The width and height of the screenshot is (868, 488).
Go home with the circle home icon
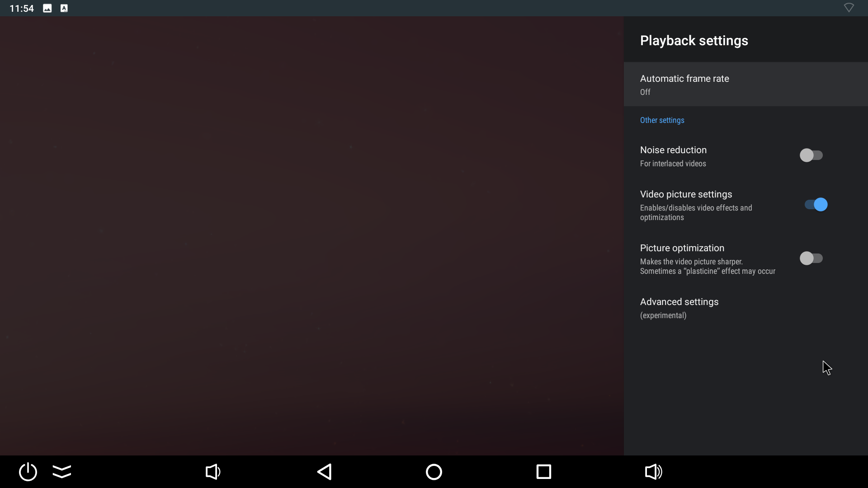click(x=434, y=472)
